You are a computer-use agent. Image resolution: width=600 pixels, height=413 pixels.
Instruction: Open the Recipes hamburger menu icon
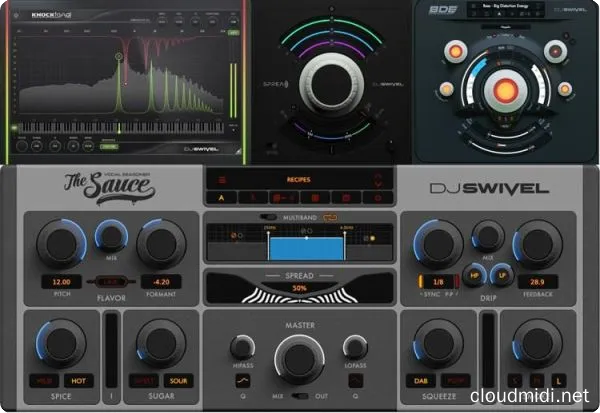pos(222,180)
